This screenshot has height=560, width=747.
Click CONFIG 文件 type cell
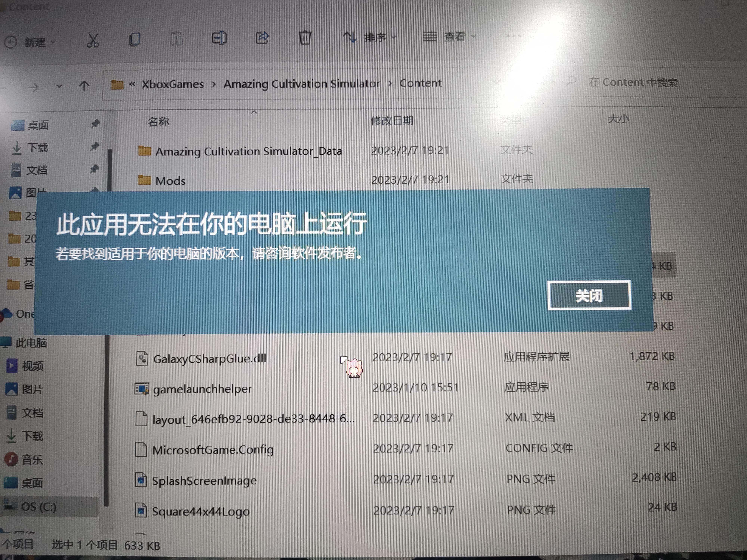[539, 448]
